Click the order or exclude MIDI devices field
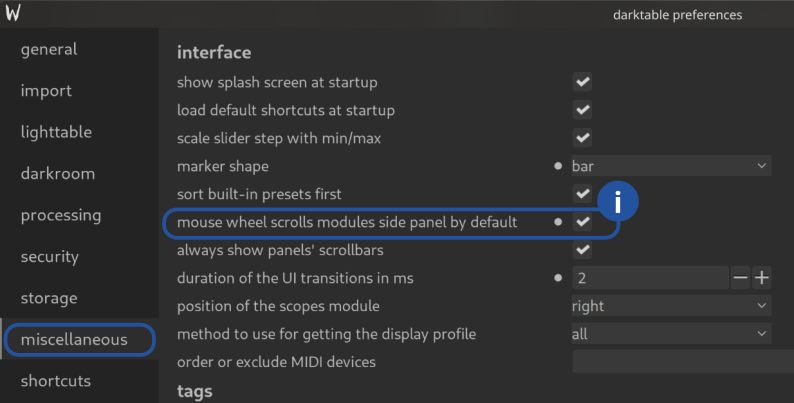Screen dimensions: 794x403 tap(680, 362)
